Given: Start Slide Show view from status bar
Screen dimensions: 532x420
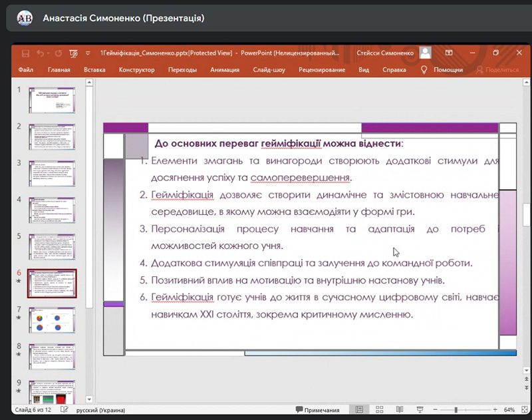Looking at the screenshot, I should coord(420,409).
